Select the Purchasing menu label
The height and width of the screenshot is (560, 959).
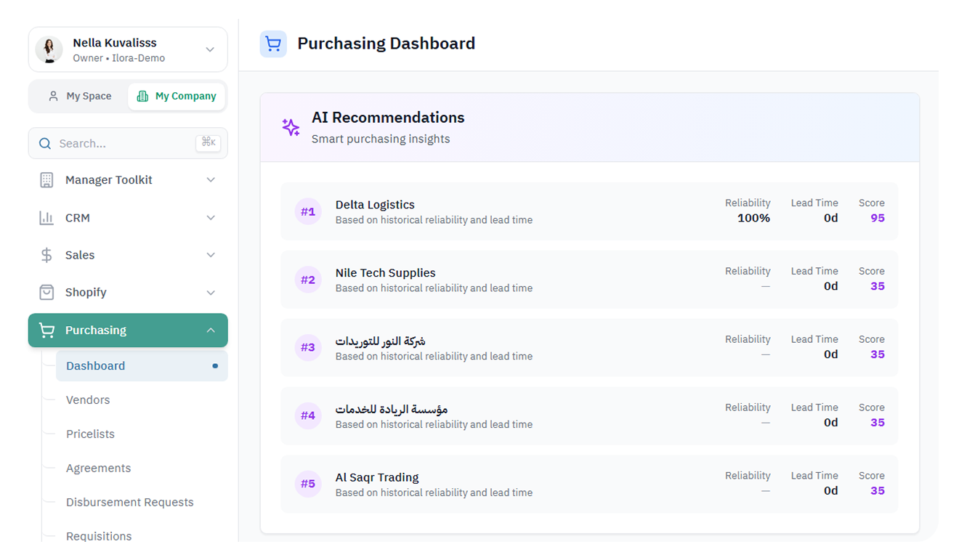(x=96, y=330)
